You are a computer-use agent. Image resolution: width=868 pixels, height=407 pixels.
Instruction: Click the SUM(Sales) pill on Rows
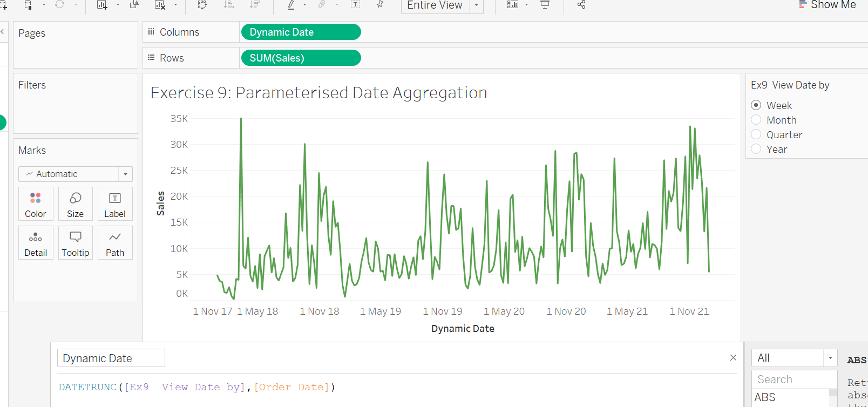point(301,58)
